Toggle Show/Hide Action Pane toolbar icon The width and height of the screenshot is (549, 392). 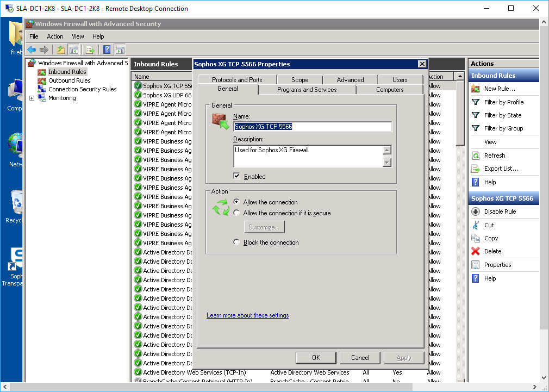coord(120,49)
